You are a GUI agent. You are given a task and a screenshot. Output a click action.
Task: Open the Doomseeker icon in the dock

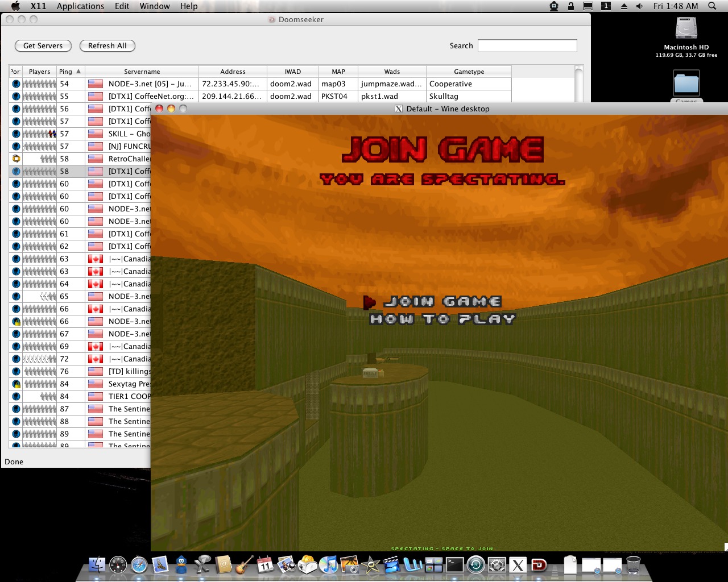(x=539, y=565)
